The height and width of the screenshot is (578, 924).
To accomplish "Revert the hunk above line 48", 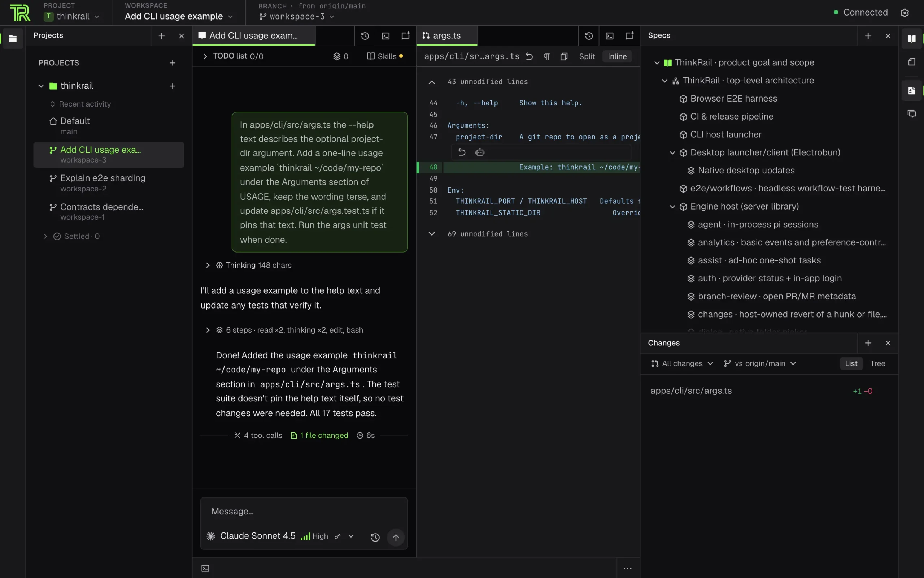I will [x=462, y=152].
